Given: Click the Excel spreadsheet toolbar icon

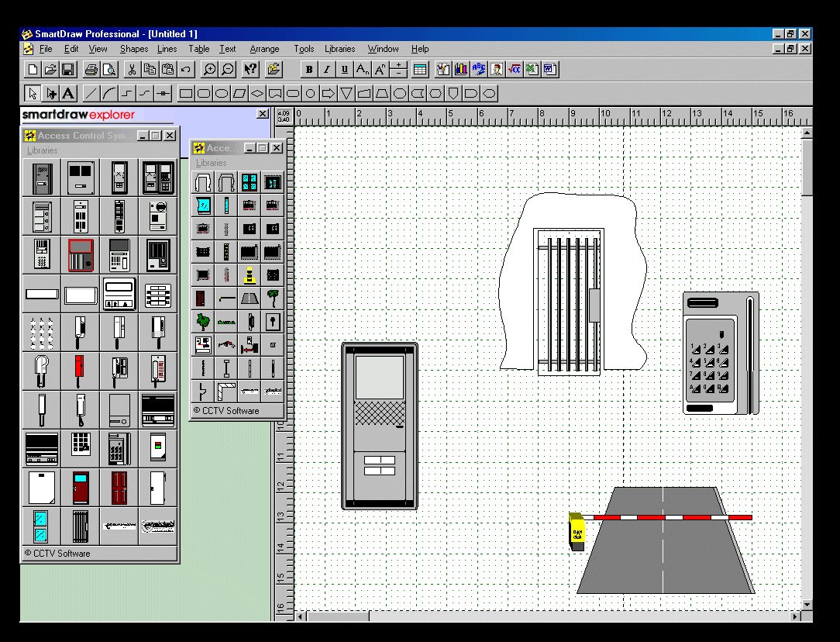Looking at the screenshot, I should 532,69.
